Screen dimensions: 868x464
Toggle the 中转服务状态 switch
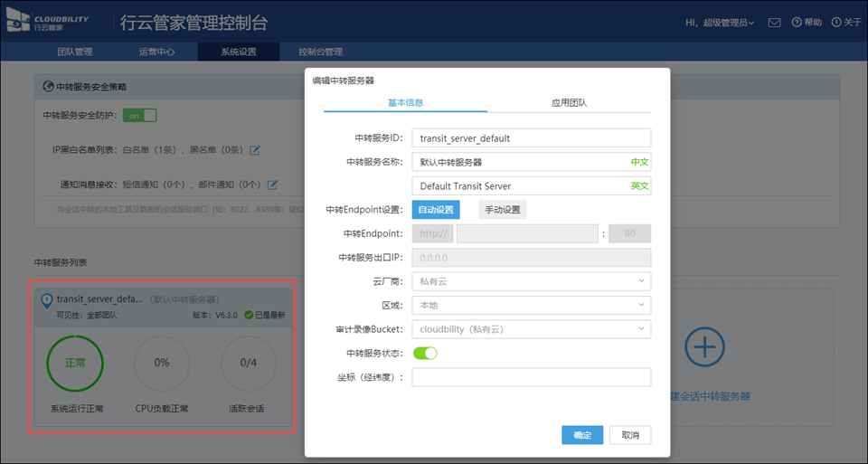(x=425, y=353)
